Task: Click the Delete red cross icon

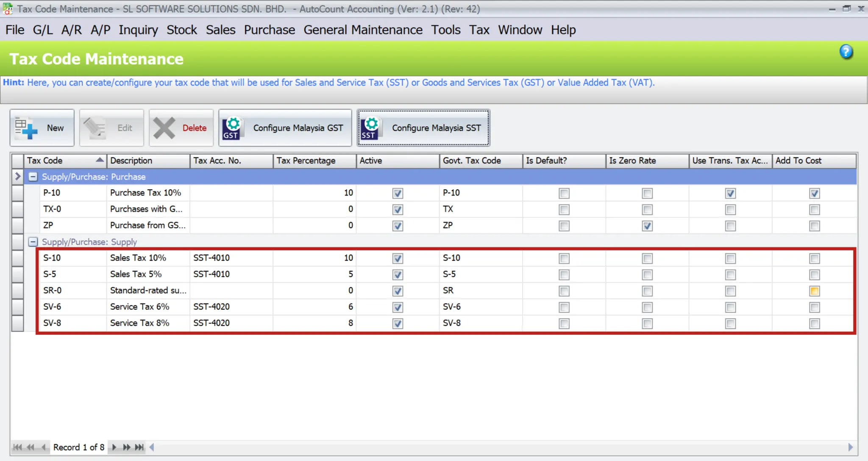Action: [x=165, y=128]
